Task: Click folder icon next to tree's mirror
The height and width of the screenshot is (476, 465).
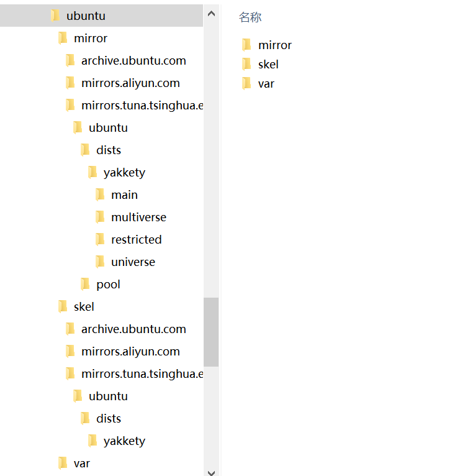Action: click(63, 38)
